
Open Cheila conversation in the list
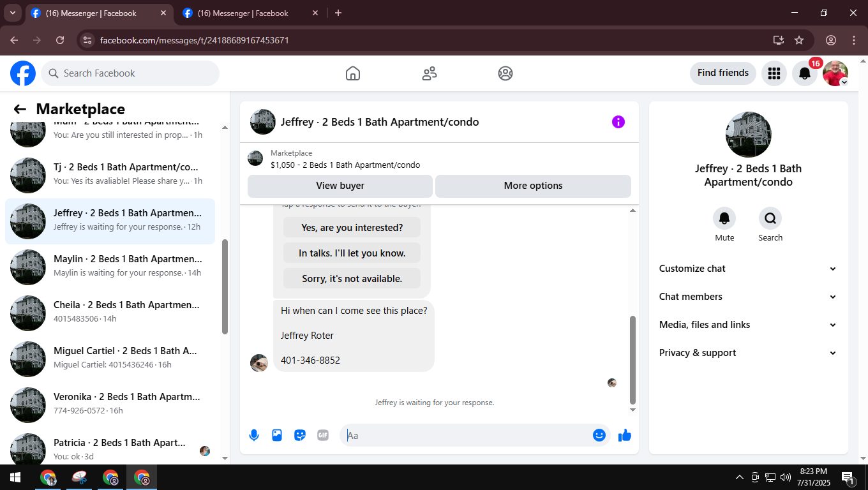tap(110, 313)
